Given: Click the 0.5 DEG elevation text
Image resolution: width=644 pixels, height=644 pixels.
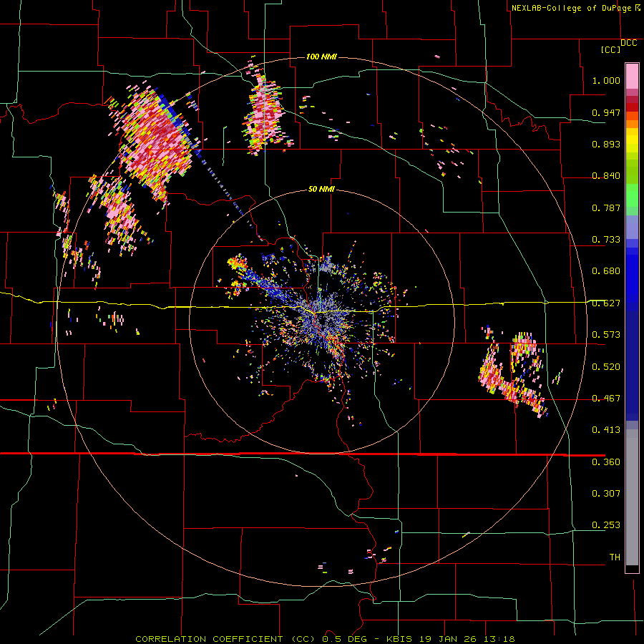Looking at the screenshot, I should click(x=344, y=639).
